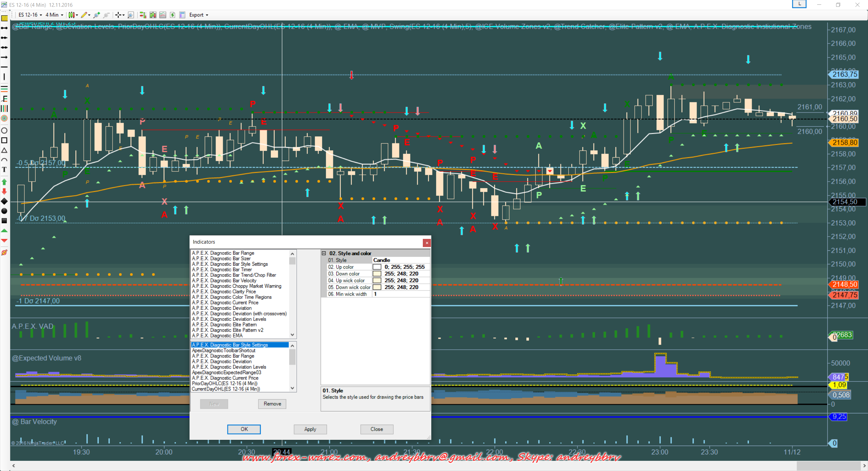Image resolution: width=868 pixels, height=471 pixels.
Task: Open the chart properties toolbar icon
Action: (182, 15)
